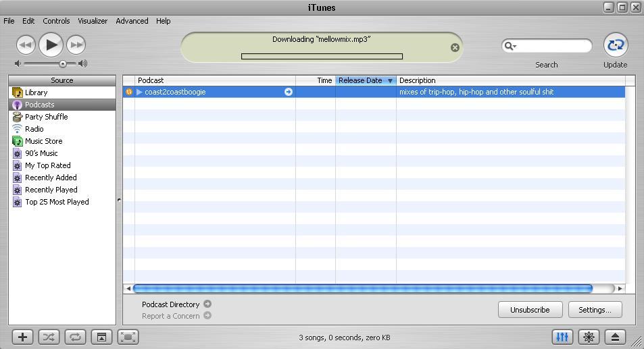Expand the coast2coastboogie podcast triangle
Viewport: 644px width, 349px height.
139,92
